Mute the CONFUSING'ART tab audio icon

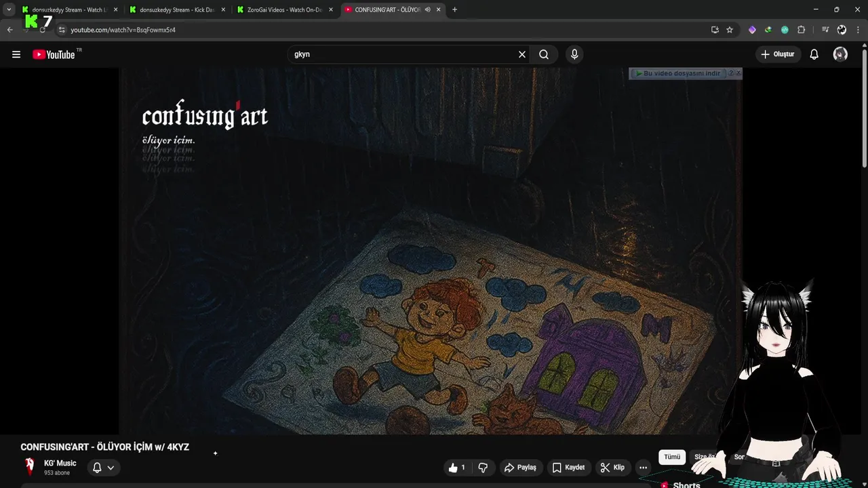427,9
